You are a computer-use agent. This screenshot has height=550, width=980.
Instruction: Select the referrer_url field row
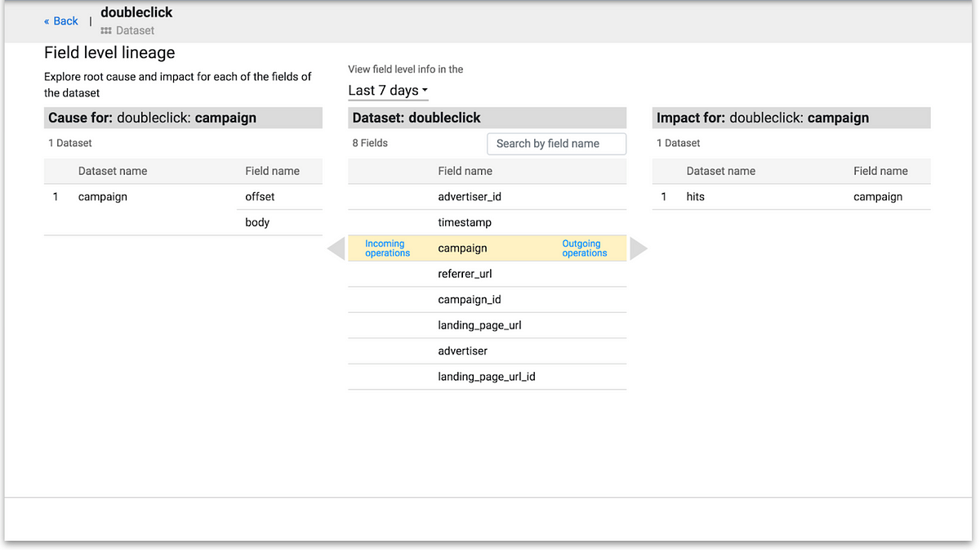click(487, 274)
